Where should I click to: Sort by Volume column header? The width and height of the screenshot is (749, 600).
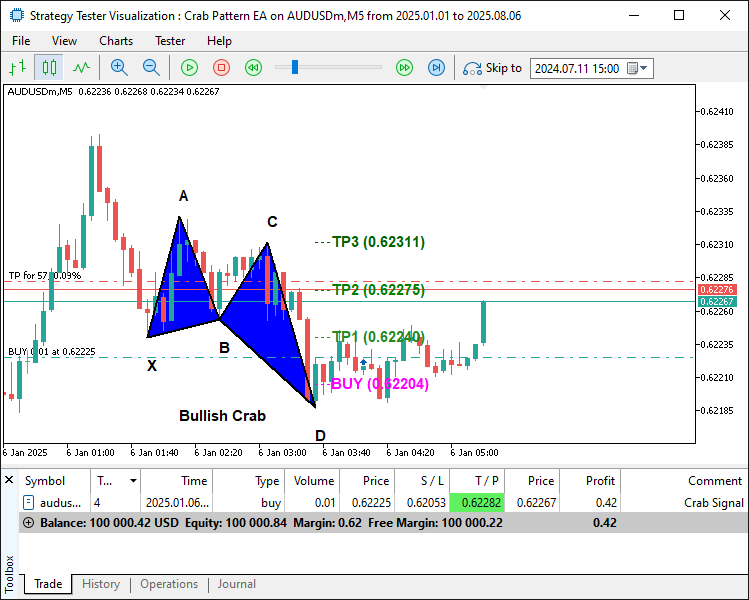[312, 481]
